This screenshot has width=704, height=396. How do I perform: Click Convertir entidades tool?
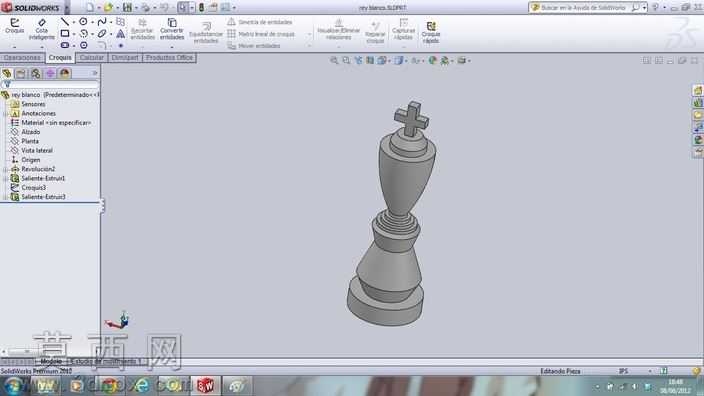pyautogui.click(x=172, y=29)
